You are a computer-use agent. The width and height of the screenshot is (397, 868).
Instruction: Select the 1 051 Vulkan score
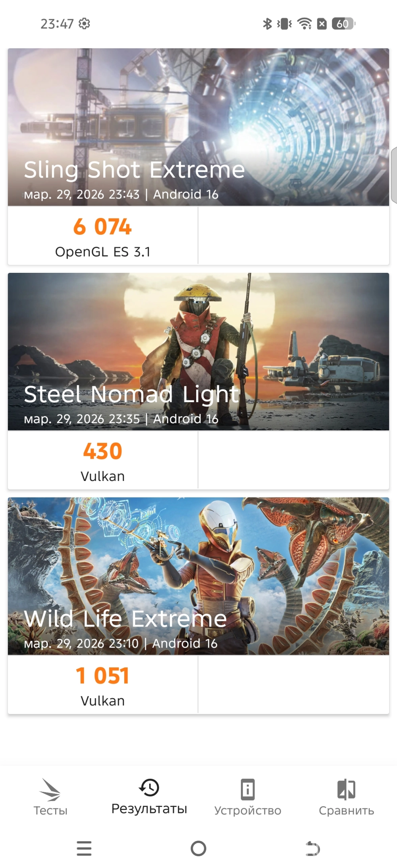103,685
